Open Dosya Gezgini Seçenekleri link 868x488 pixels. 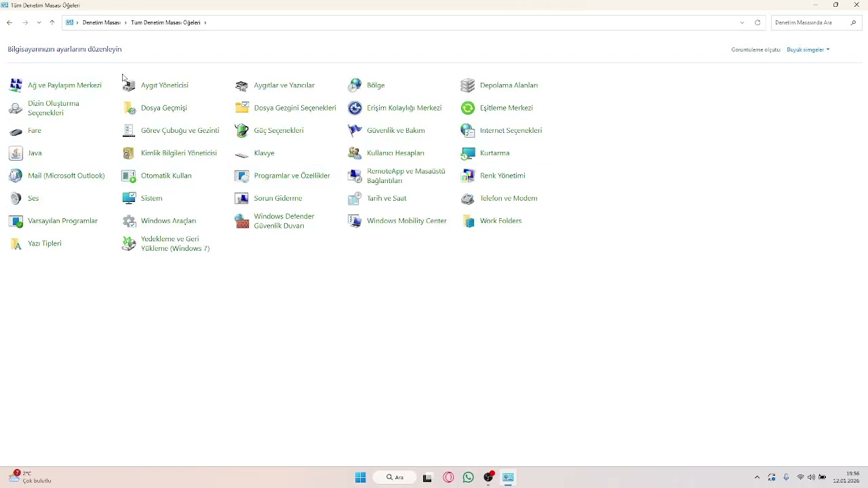295,108
